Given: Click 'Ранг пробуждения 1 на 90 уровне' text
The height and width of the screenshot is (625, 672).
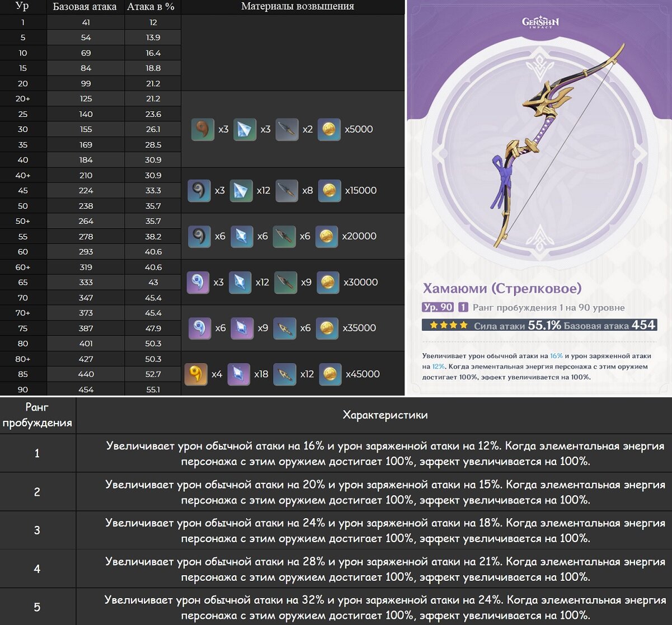Looking at the screenshot, I should coord(548,308).
